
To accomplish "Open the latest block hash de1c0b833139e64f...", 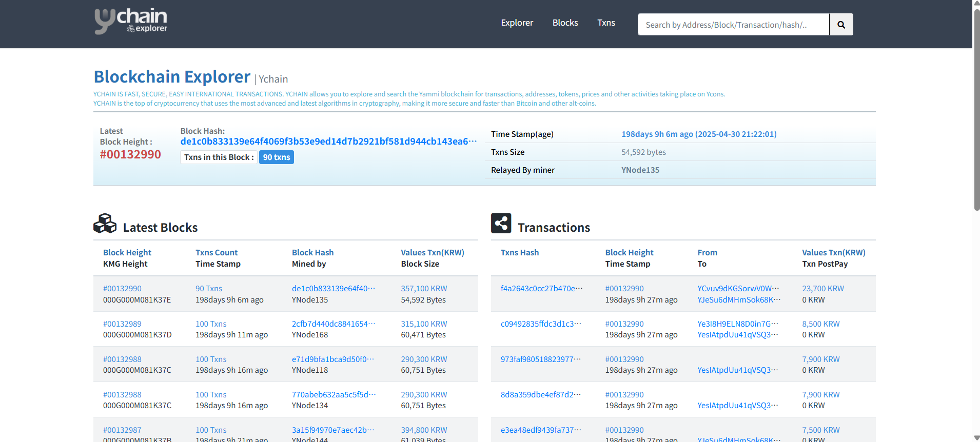I will point(328,142).
